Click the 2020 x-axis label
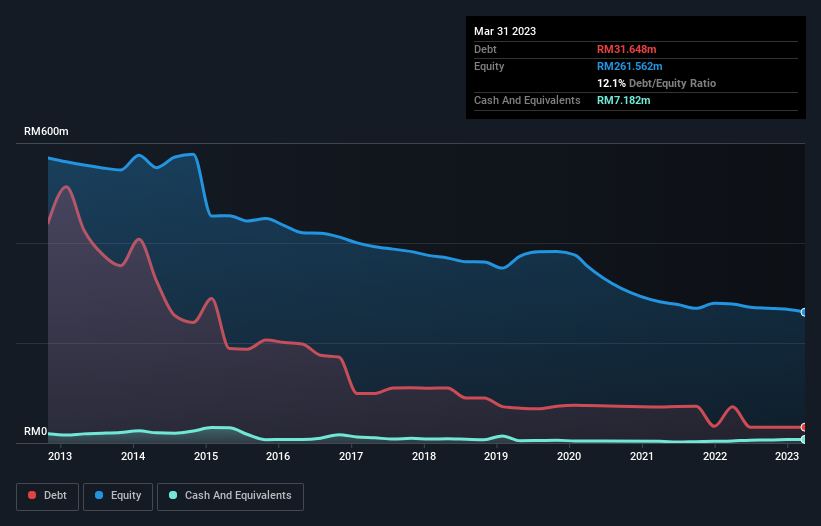 [x=569, y=456]
